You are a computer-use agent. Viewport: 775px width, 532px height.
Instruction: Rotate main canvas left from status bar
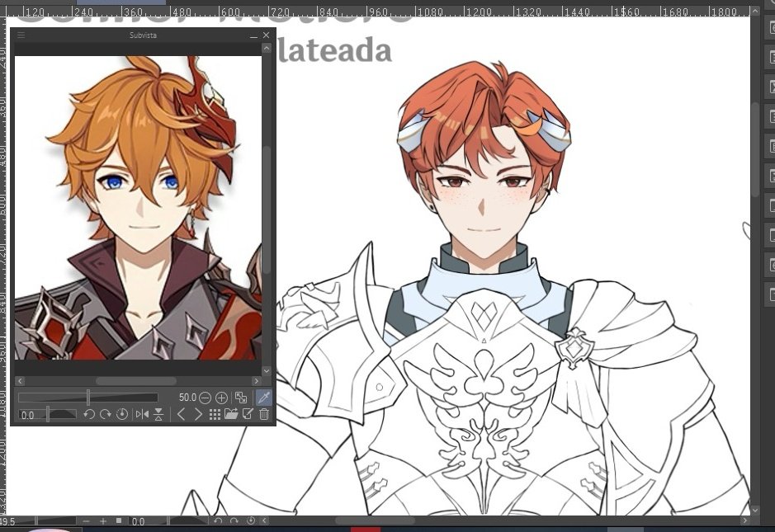pos(218,520)
